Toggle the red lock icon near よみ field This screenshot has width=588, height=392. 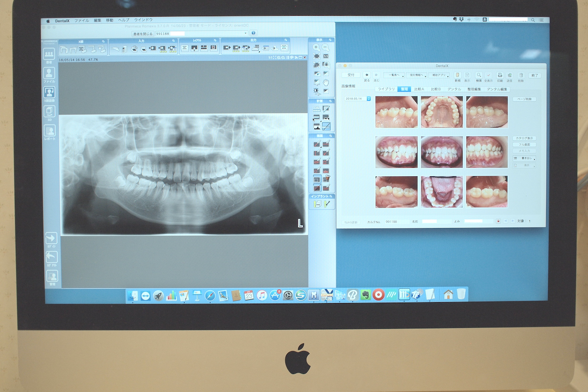pos(498,221)
